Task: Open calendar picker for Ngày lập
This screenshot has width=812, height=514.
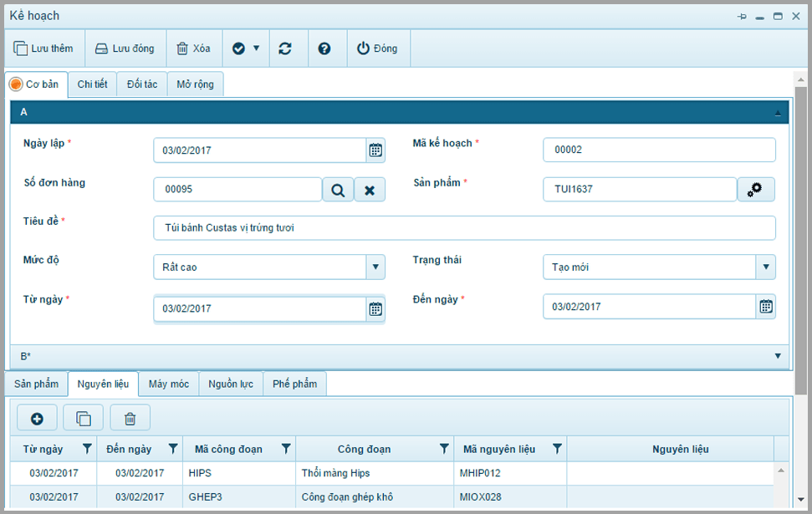Action: [x=375, y=150]
